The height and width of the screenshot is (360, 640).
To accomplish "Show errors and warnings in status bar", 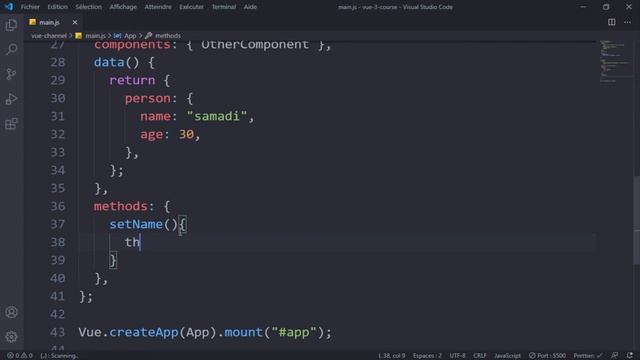I will (20, 356).
